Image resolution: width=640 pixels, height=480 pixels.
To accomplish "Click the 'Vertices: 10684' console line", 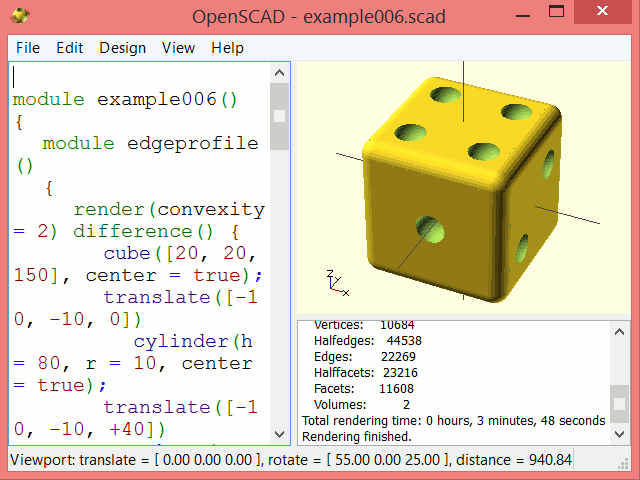I will (x=364, y=325).
